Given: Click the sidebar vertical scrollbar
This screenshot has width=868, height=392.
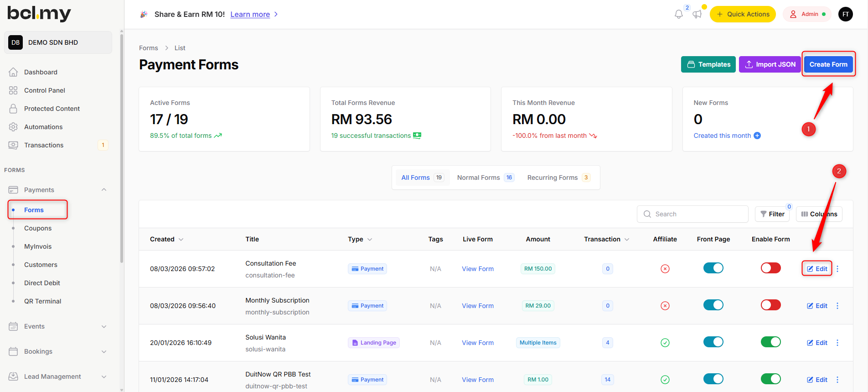Looking at the screenshot, I should [x=121, y=146].
